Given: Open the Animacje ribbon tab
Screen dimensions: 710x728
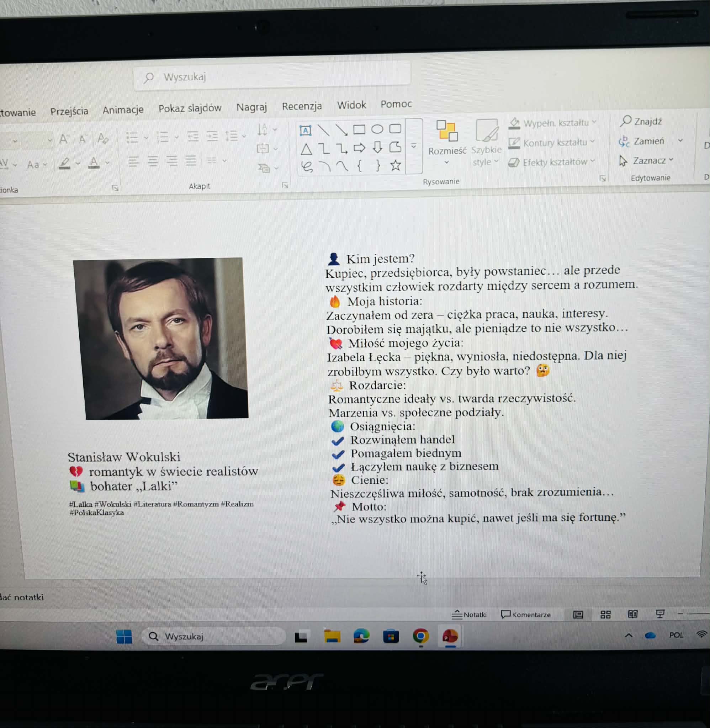Looking at the screenshot, I should pos(123,110).
